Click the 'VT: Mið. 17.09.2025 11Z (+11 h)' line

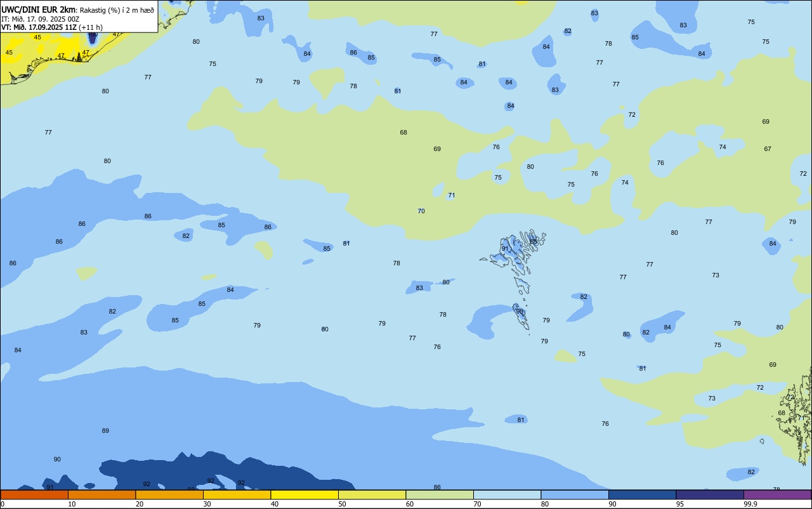click(x=52, y=27)
